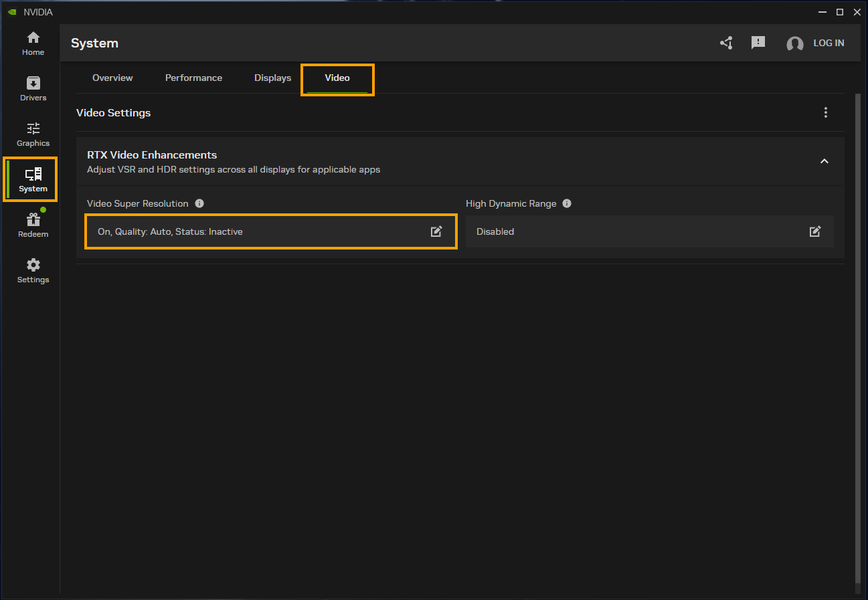Open Settings from the sidebar

[x=33, y=271]
